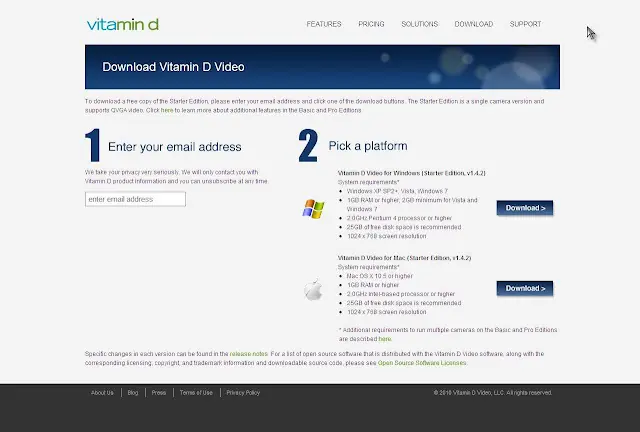Open the 'here' link for additional camera requirements
The width and height of the screenshot is (640, 432).
[x=384, y=339]
